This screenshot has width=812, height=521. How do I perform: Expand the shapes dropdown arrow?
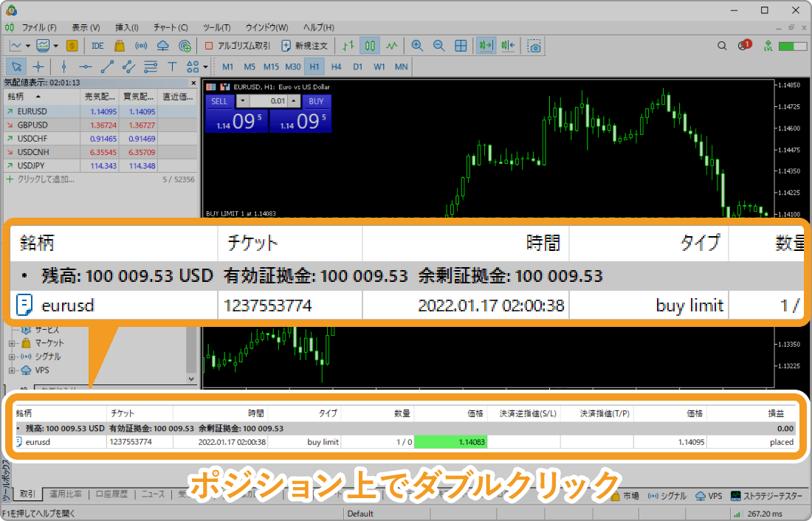[206, 66]
